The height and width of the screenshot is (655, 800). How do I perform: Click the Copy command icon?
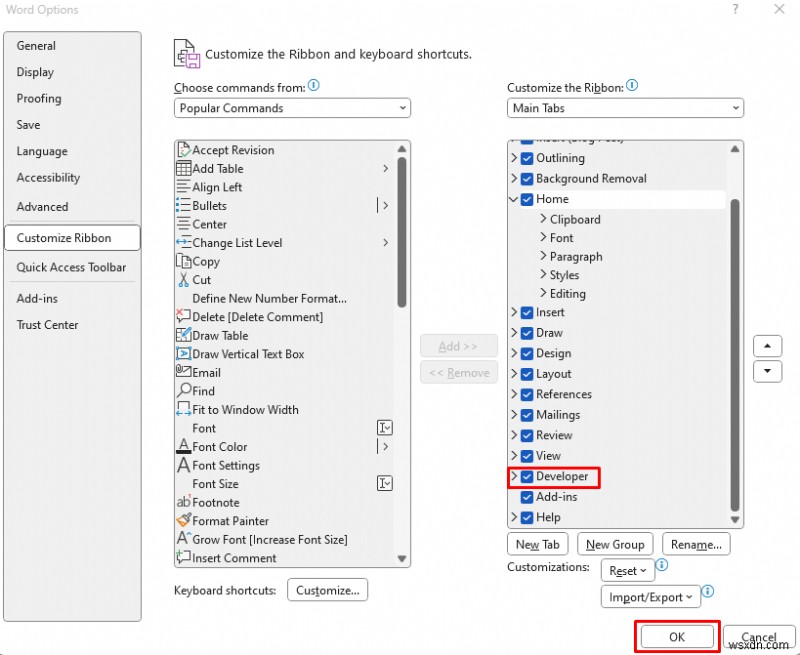click(x=183, y=261)
